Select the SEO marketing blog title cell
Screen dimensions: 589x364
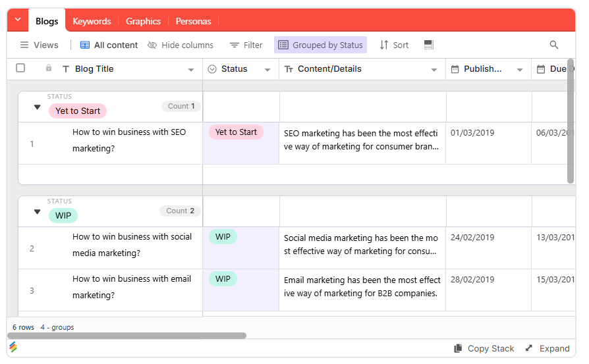pyautogui.click(x=129, y=140)
